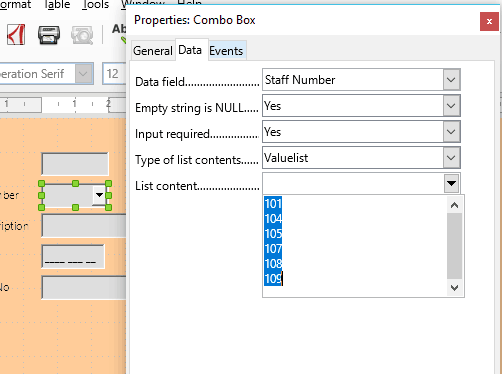Switch to the General tab
This screenshot has width=502, height=374.
(x=153, y=51)
